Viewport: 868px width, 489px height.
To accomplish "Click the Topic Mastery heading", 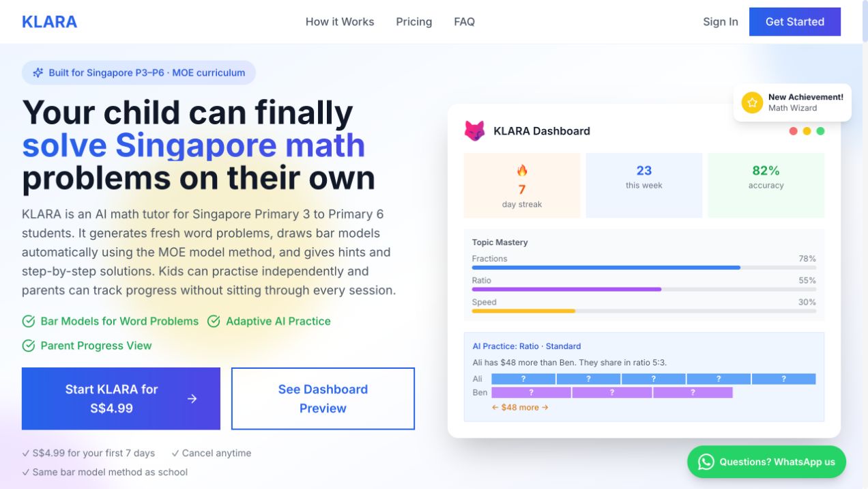I will (x=500, y=242).
